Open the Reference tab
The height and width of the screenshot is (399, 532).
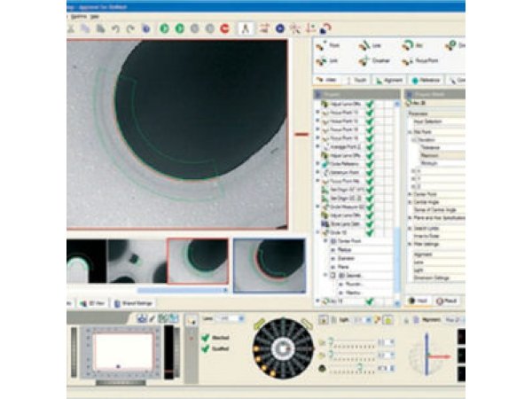[427, 80]
